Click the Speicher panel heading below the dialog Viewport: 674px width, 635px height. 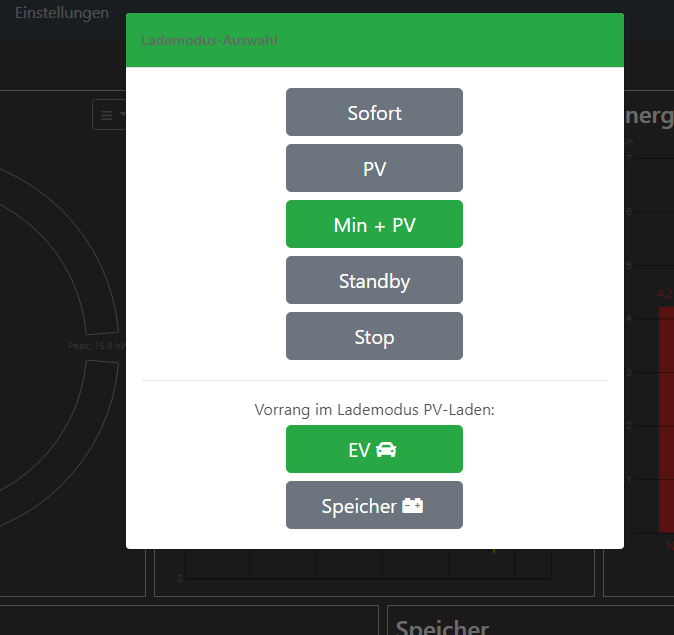click(x=442, y=627)
